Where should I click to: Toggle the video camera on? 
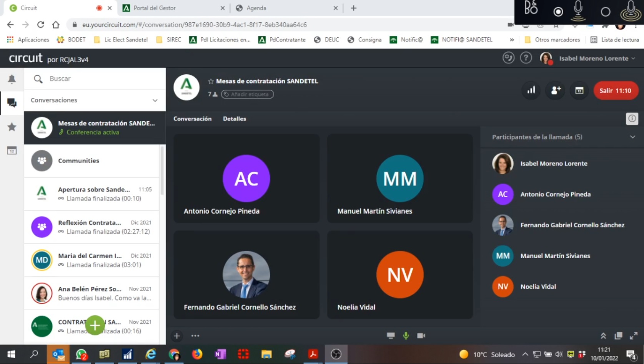(421, 336)
